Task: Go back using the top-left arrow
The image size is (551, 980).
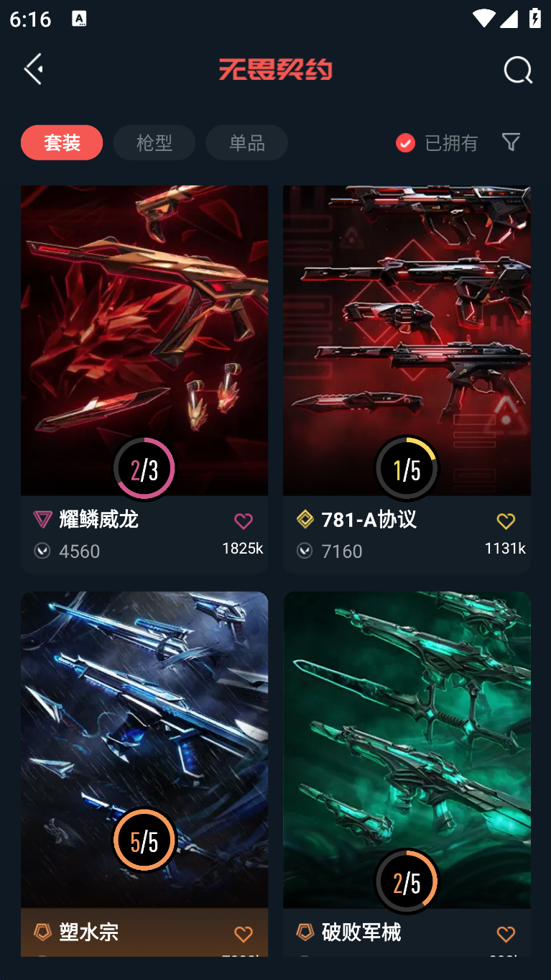Action: pos(33,70)
